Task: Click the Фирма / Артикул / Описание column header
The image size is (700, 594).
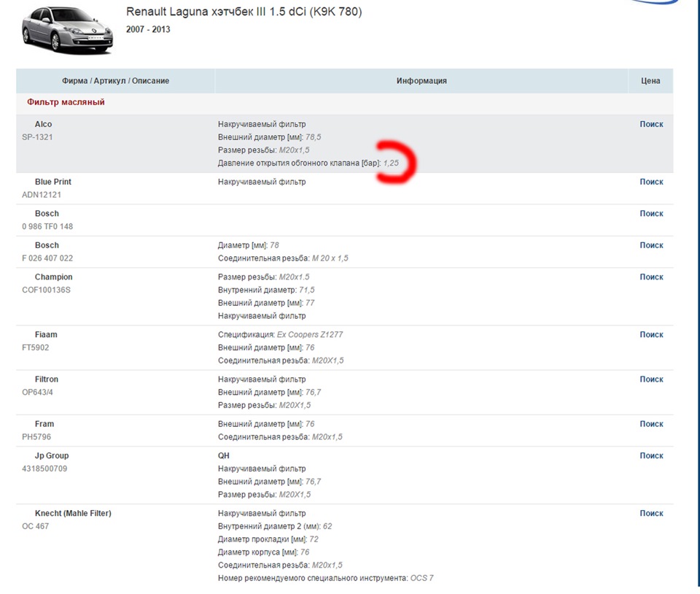Action: [116, 81]
